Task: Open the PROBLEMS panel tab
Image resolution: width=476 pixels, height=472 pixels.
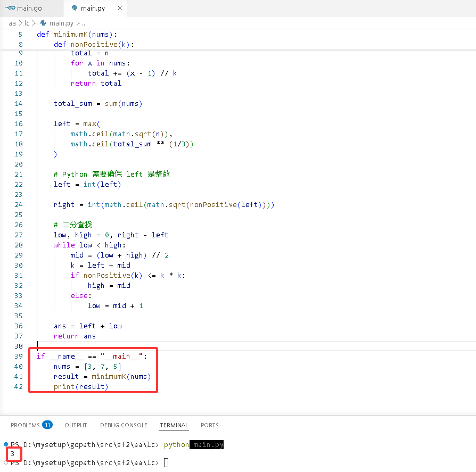Action: point(25,425)
